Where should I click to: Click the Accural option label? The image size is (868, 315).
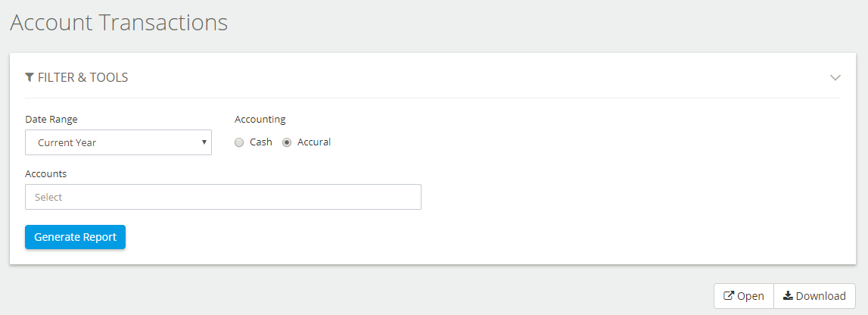(314, 142)
